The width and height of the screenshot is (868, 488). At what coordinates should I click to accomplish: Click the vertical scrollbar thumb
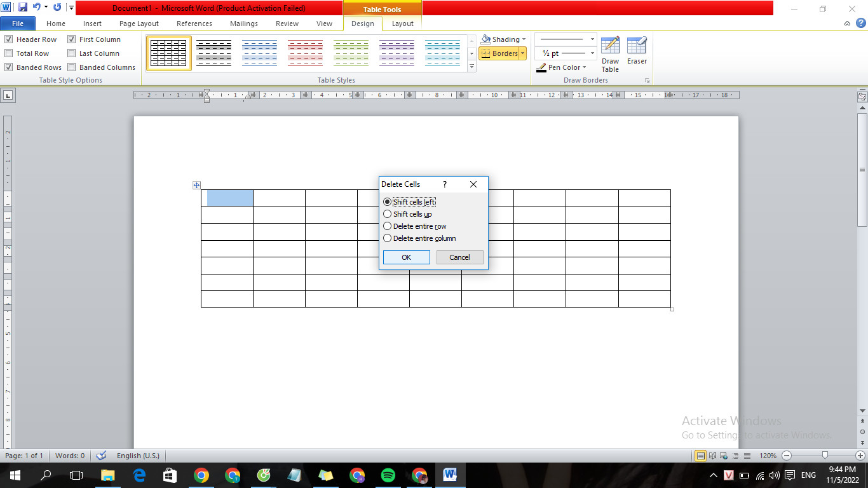[862, 170]
